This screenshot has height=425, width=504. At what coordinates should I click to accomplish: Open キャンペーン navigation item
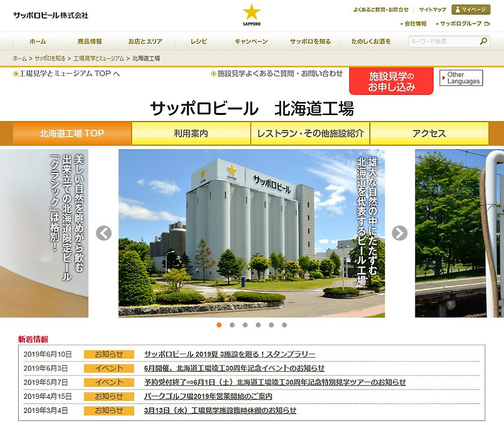(x=251, y=42)
